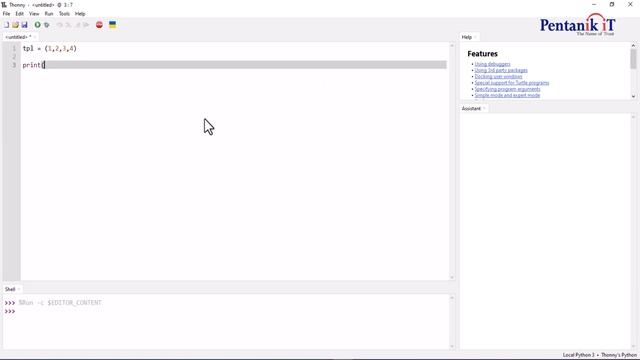The height and width of the screenshot is (360, 640).
Task: Open the Tools menu
Action: pos(64,13)
